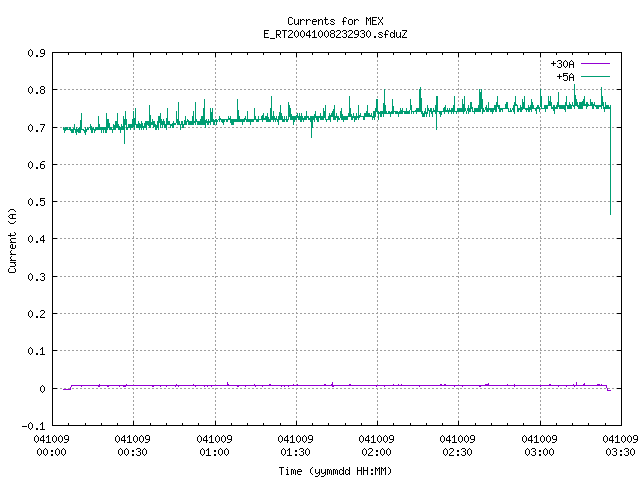Screen dimensions: 640x480
Task: Click the 0.7 y-axis tick label
Action: point(36,128)
